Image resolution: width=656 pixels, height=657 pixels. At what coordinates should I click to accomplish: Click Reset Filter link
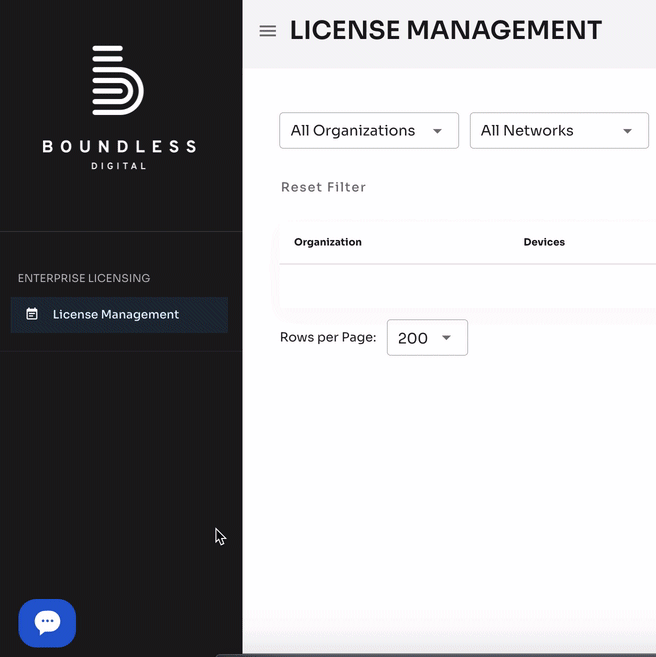coord(323,187)
